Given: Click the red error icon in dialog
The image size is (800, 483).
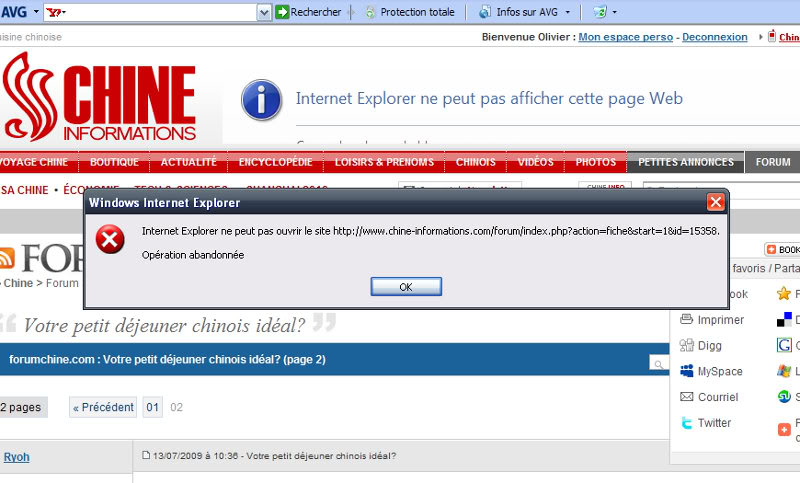Looking at the screenshot, I should [x=110, y=239].
